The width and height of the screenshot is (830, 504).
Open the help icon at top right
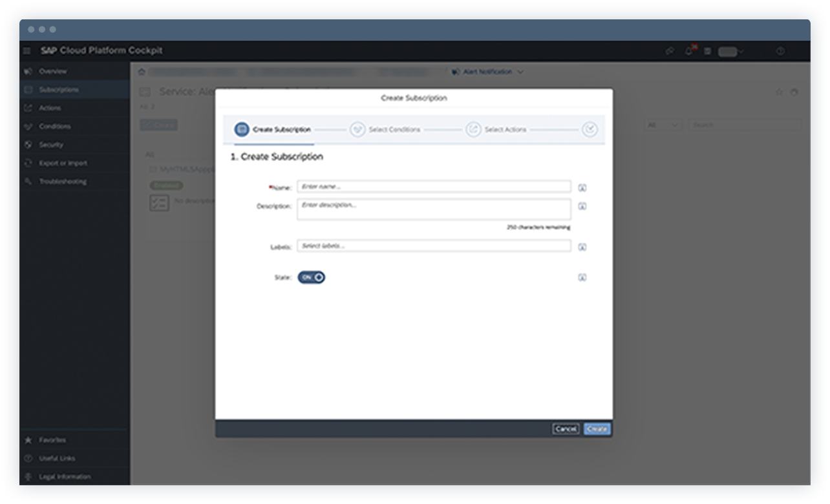(780, 50)
